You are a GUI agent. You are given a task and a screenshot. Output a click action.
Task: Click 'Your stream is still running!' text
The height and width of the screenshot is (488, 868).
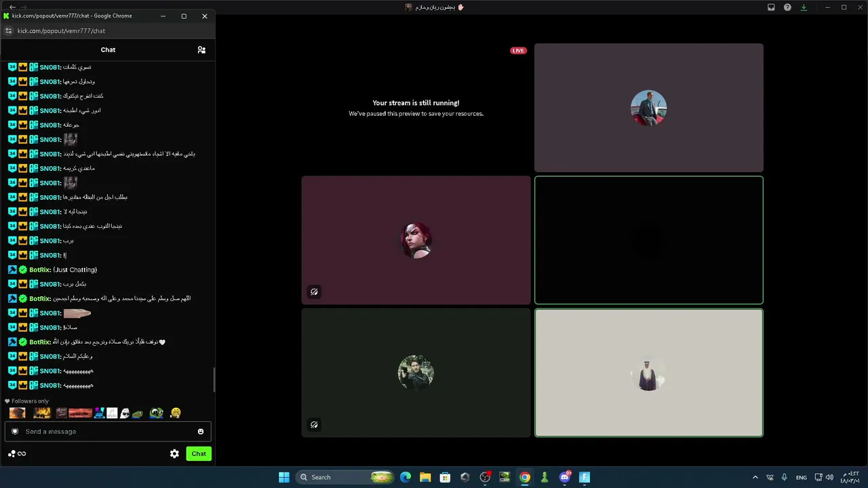click(416, 103)
